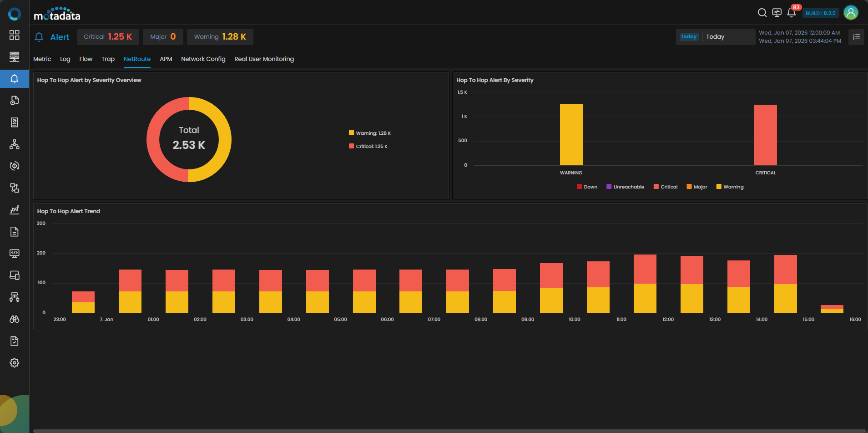
Task: Toggle Unreachable series in bar chart legend
Action: (x=625, y=187)
